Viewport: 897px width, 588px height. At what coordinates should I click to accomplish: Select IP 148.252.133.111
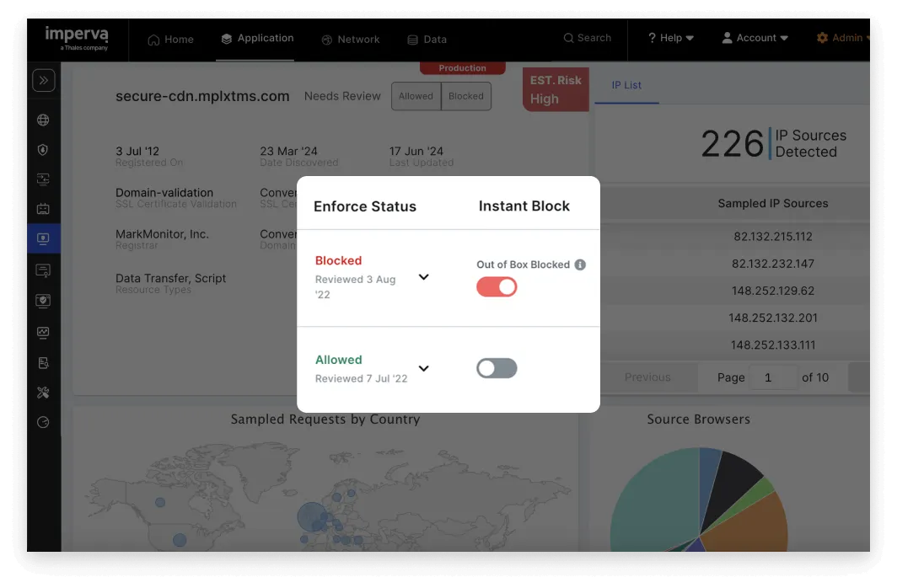[773, 345]
